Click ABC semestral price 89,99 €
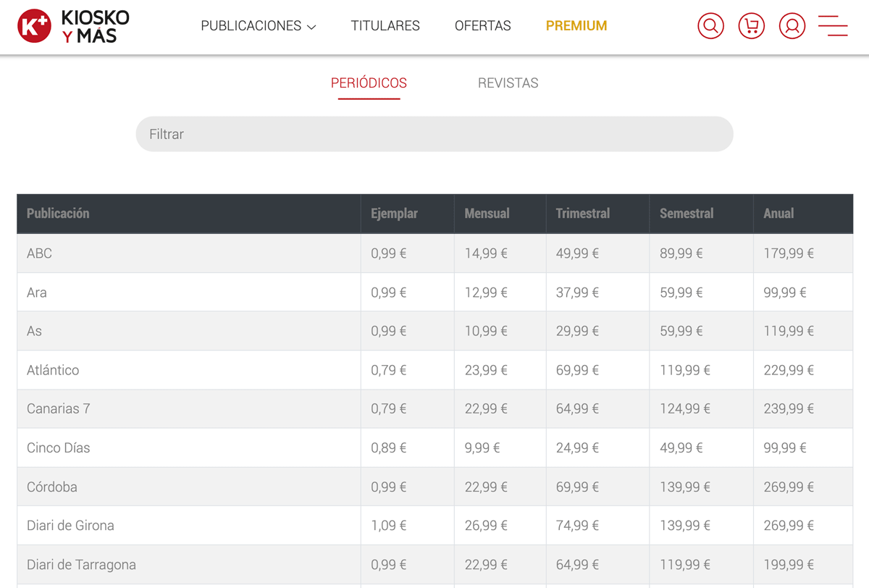 tap(681, 253)
